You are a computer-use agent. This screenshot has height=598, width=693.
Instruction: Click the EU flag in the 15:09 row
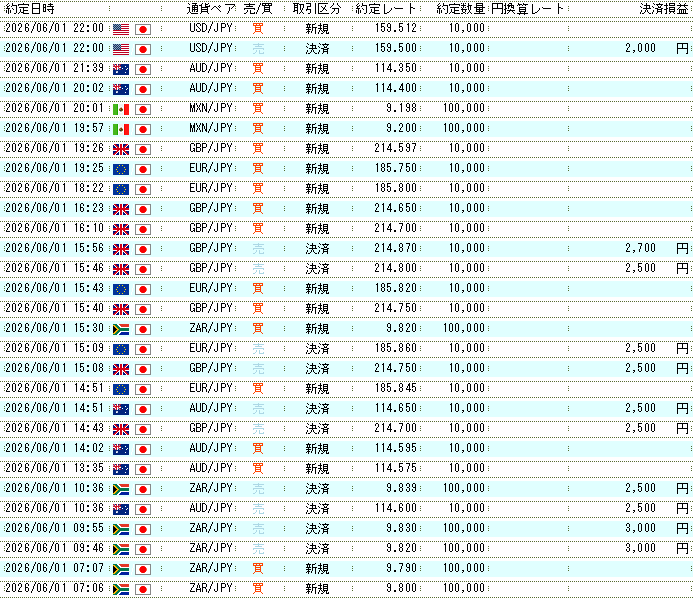(x=121, y=349)
